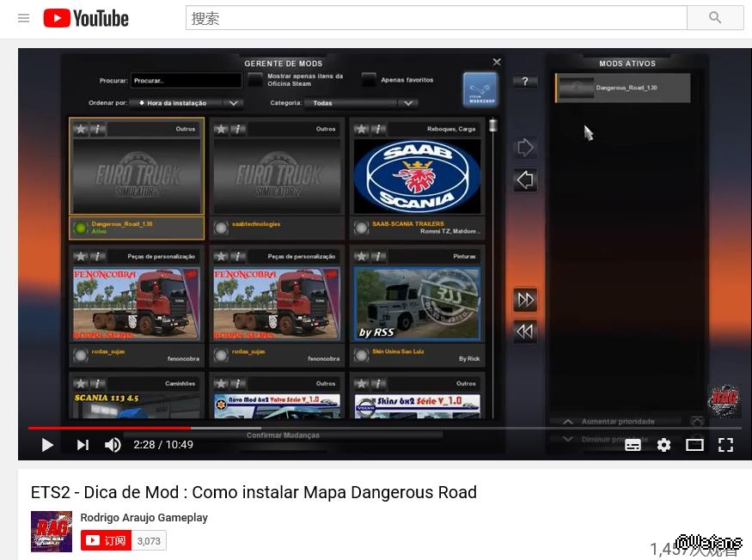The image size is (752, 560).
Task: Click Confirmar Mudanças button
Action: pyautogui.click(x=283, y=435)
